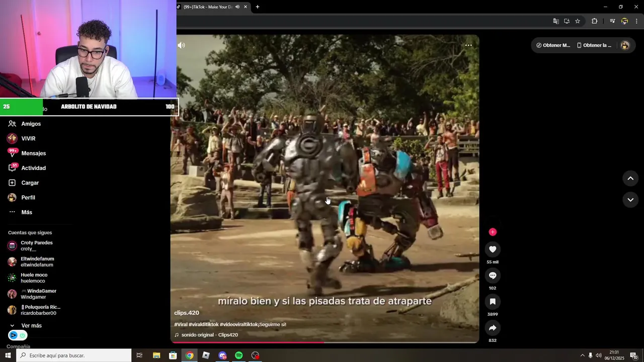Open Chrome extensions puzzle icon
Screen dimensions: 644x362
(x=594, y=21)
